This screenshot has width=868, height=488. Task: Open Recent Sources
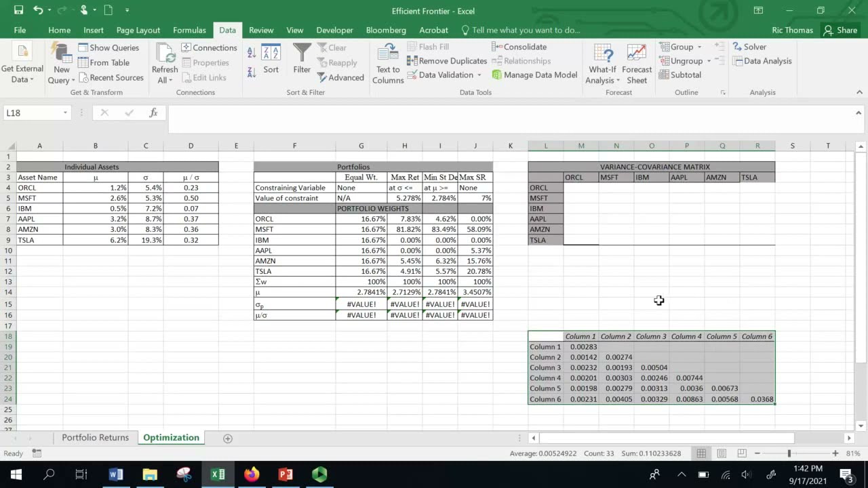pos(111,77)
